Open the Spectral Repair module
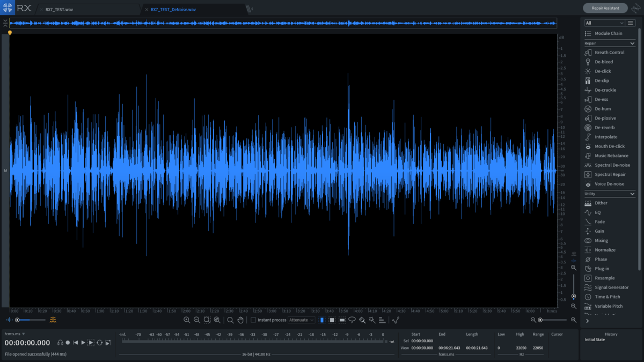The height and width of the screenshot is (362, 644). pyautogui.click(x=610, y=174)
